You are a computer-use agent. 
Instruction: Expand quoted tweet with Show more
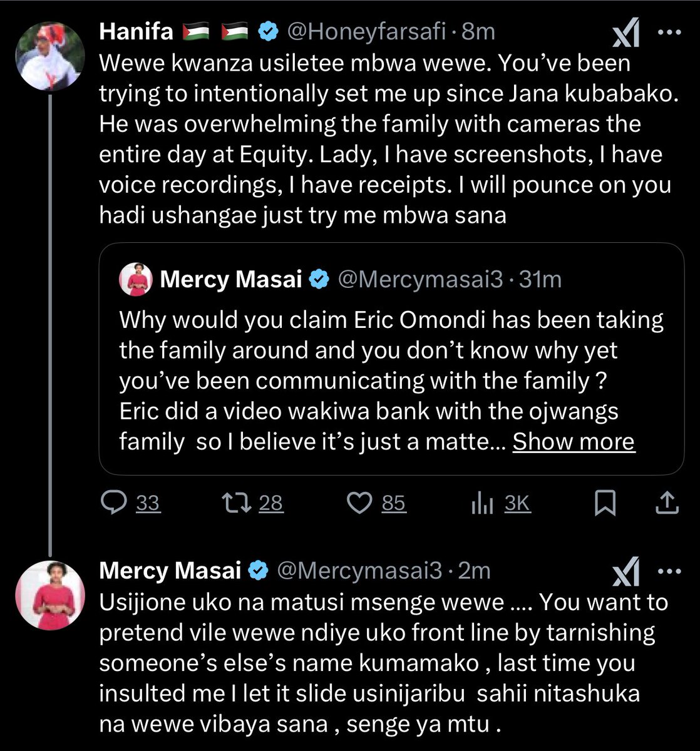[574, 442]
